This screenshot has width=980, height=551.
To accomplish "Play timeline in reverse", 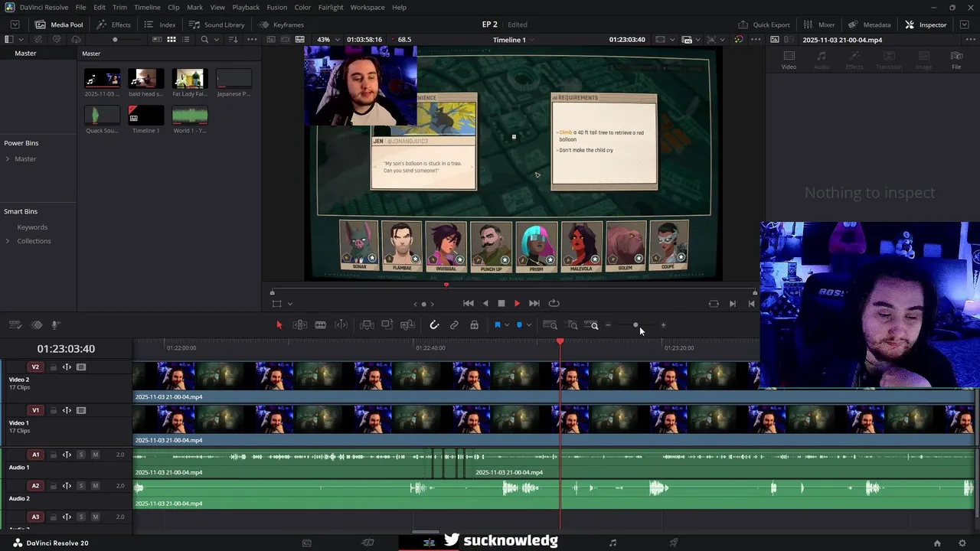I will pos(485,304).
